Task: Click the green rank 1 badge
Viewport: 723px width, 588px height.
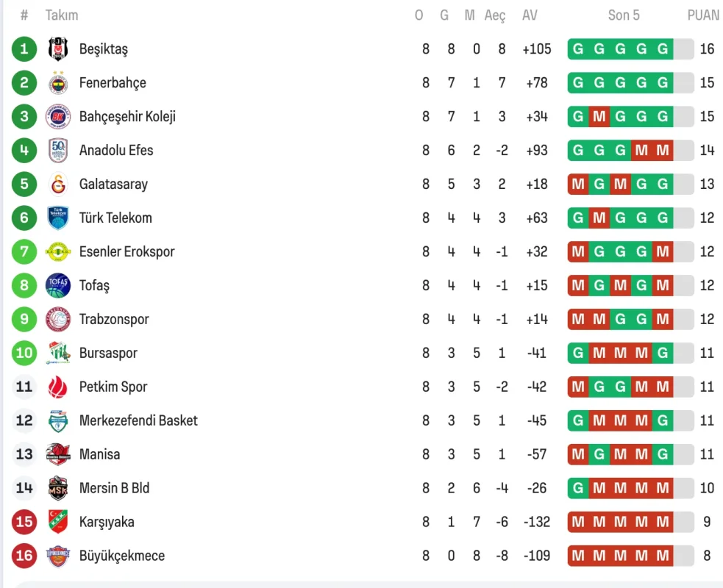Action: [24, 49]
